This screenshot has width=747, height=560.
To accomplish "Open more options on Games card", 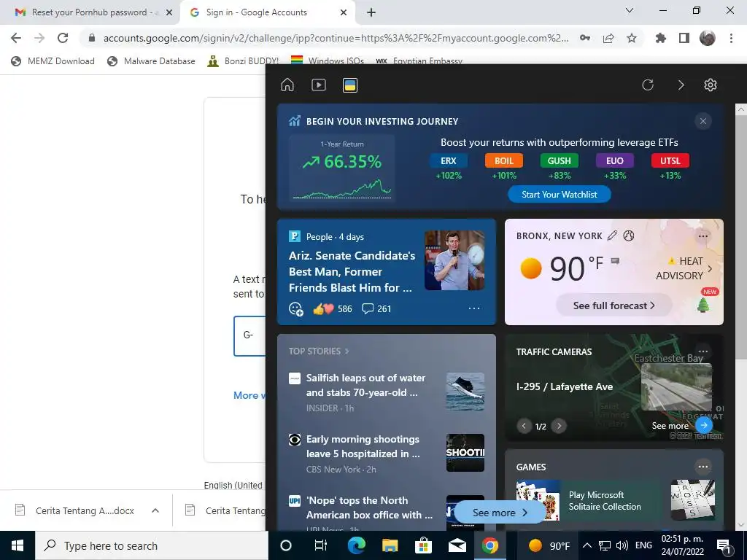I will coord(703,467).
